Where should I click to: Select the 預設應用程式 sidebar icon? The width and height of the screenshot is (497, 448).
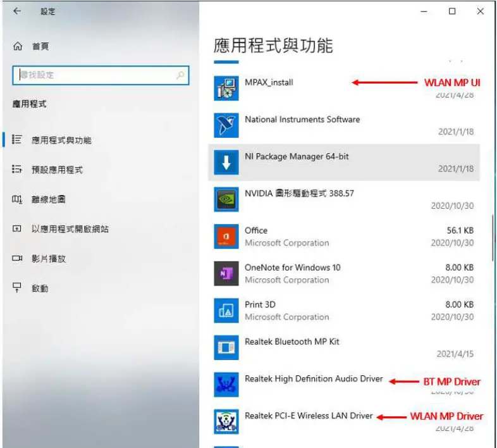coord(17,169)
